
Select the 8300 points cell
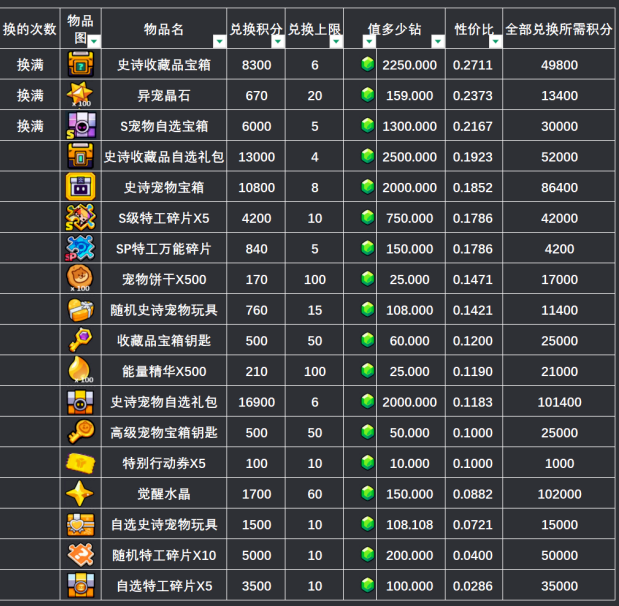(x=256, y=64)
